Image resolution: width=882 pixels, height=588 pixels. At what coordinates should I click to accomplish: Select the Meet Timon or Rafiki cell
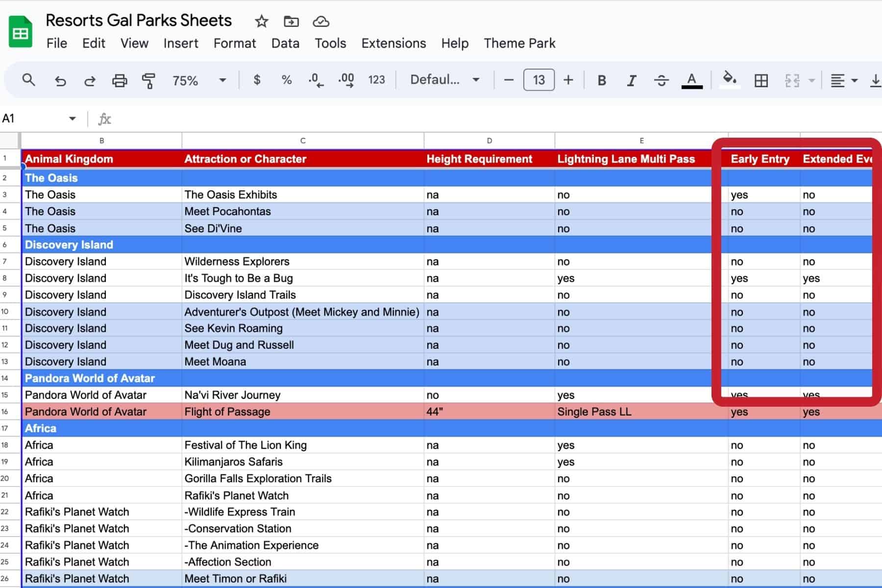coord(303,579)
